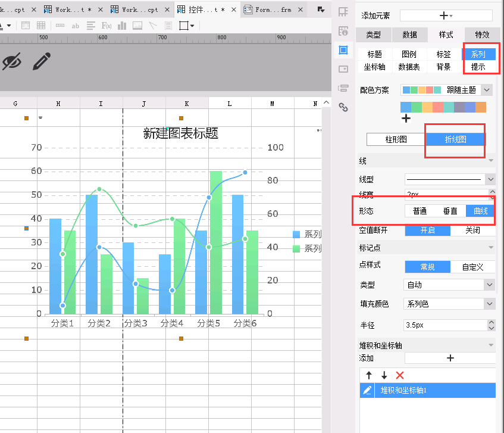This screenshot has width=504, height=433.
Task: Add a new 堆积和坐标轴 with plus button
Action: click(450, 358)
